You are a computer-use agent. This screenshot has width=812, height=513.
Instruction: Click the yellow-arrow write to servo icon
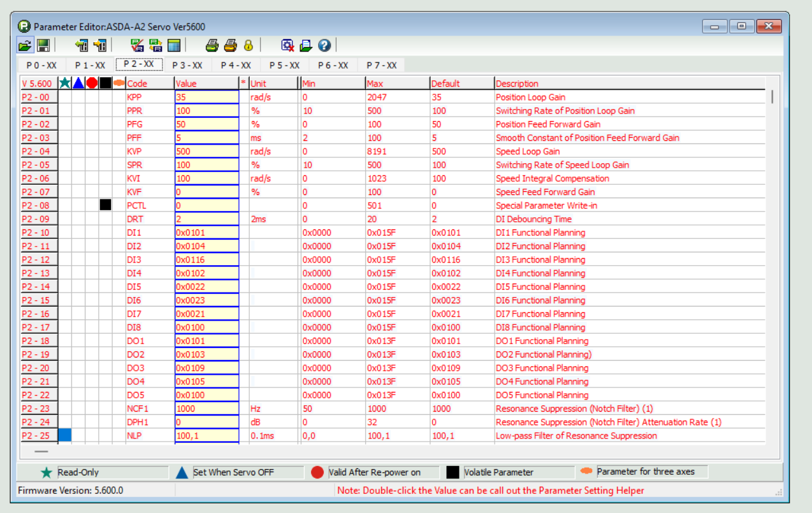tap(100, 45)
